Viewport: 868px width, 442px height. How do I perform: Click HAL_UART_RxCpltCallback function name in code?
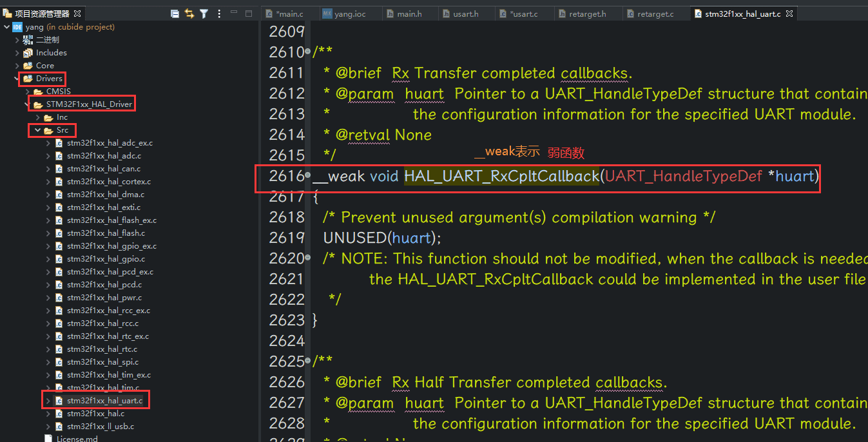pos(501,176)
